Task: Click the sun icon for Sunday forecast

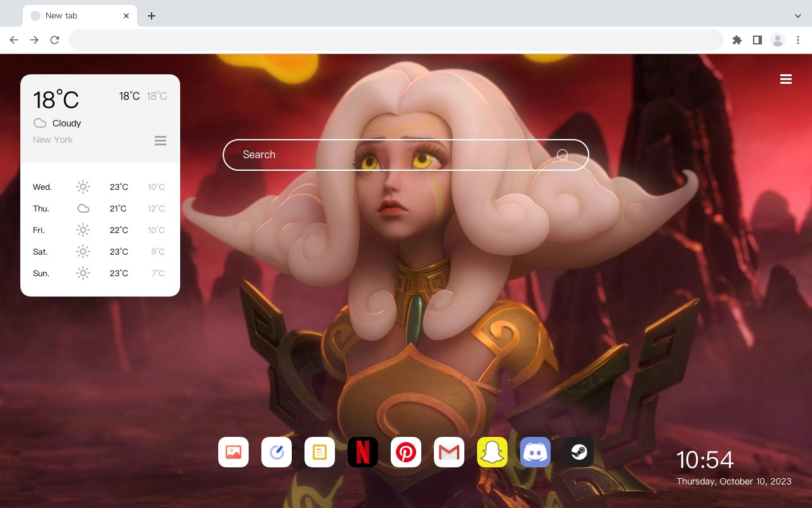Action: pyautogui.click(x=83, y=273)
